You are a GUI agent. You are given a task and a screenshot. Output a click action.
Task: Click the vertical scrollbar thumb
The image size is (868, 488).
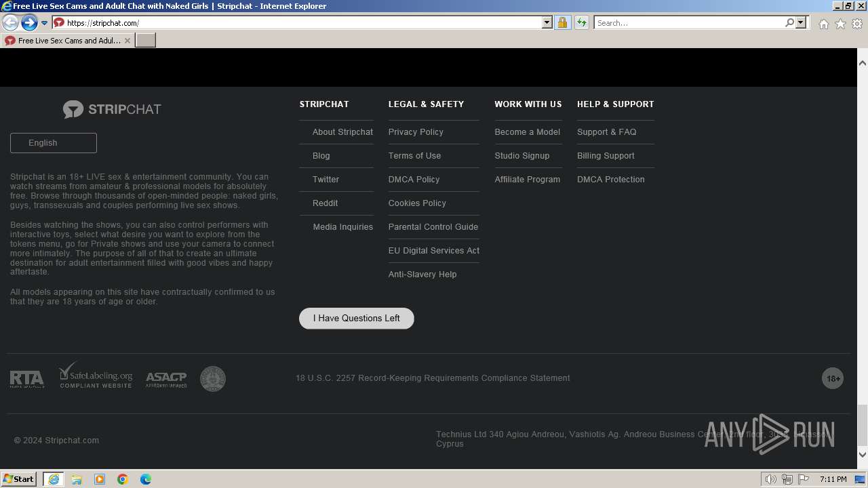[863, 425]
